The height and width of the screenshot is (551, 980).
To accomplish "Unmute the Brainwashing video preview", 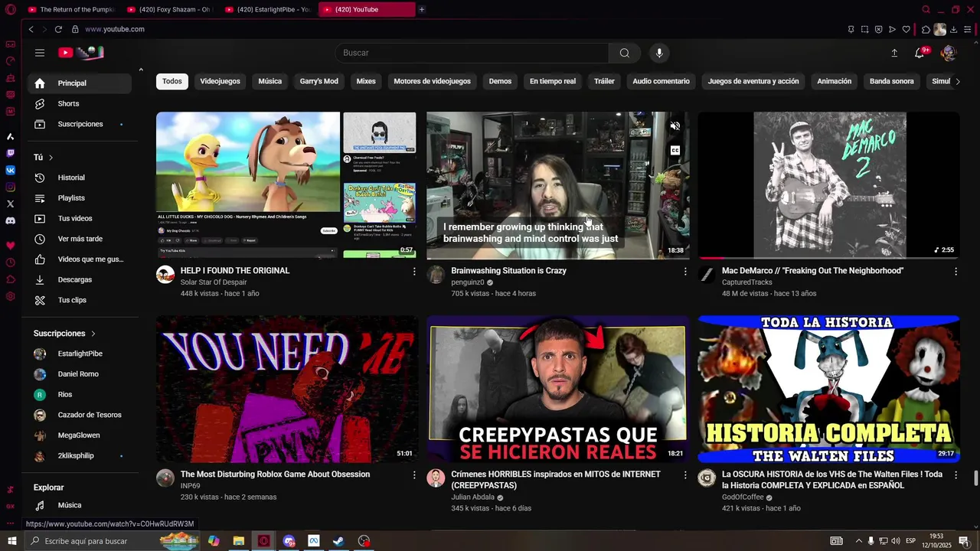I will click(675, 126).
